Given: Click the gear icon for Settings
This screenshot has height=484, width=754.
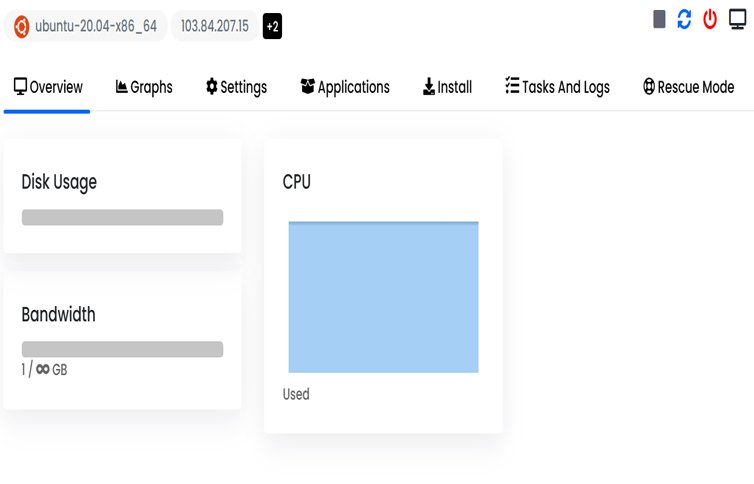Looking at the screenshot, I should [x=211, y=87].
